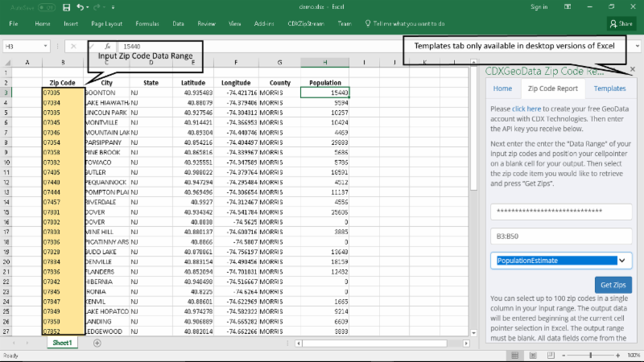Click population cell 29883
This screenshot has width=644, height=362.
(325, 142)
